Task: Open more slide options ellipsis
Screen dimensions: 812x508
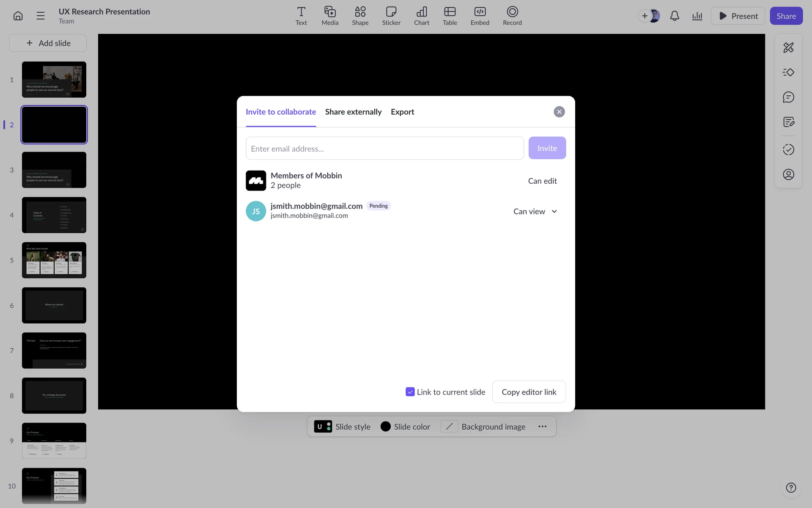Action: pos(542,427)
